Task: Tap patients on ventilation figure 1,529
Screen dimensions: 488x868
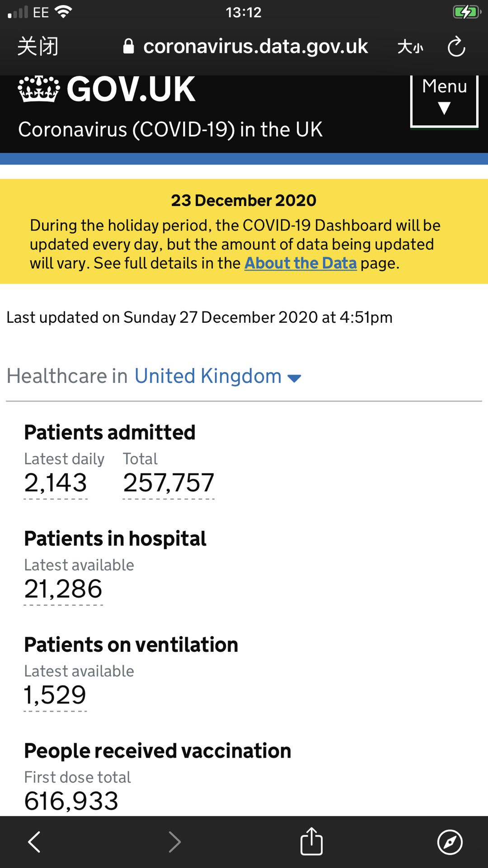Action: point(55,695)
